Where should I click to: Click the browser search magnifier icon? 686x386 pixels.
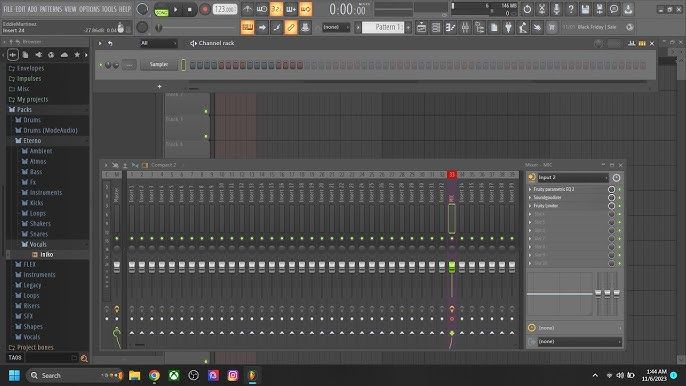pos(84,358)
